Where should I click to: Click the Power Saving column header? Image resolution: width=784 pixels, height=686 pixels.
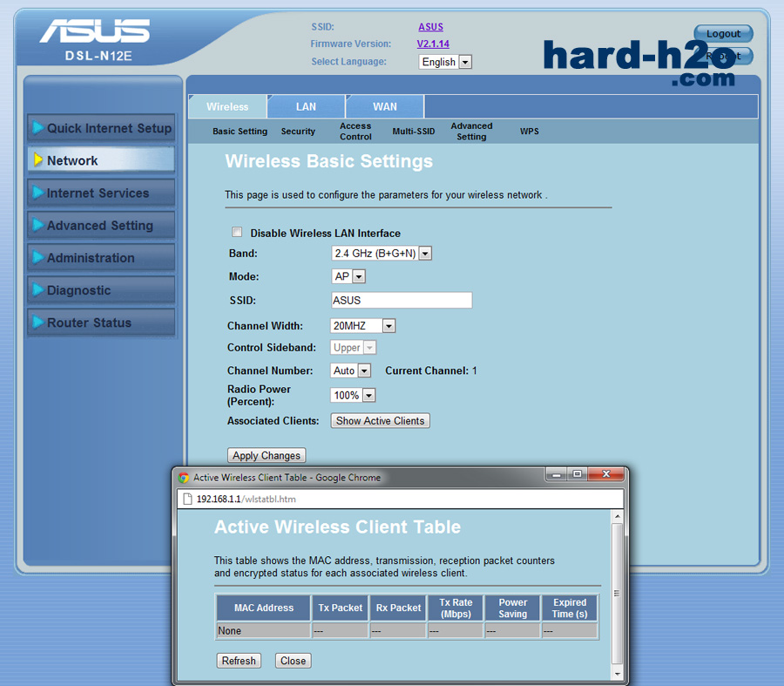[x=512, y=608]
